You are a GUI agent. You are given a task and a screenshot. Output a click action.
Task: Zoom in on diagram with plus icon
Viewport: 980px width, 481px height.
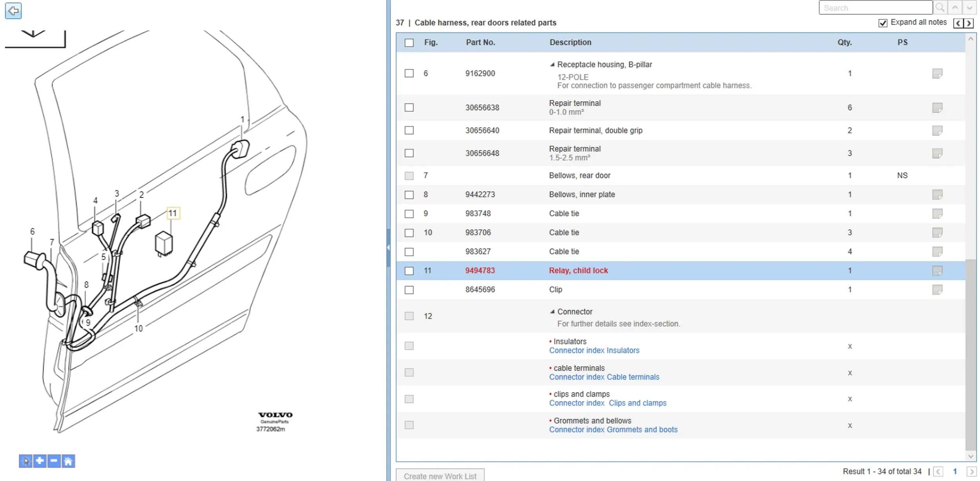[x=40, y=461]
